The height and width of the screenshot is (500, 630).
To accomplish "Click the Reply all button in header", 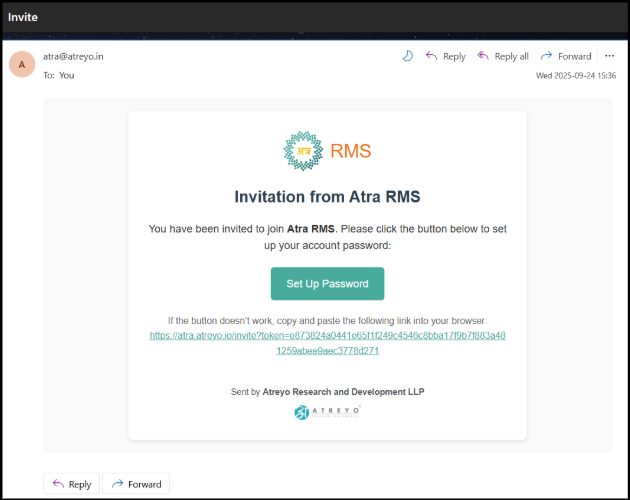I will tap(503, 56).
